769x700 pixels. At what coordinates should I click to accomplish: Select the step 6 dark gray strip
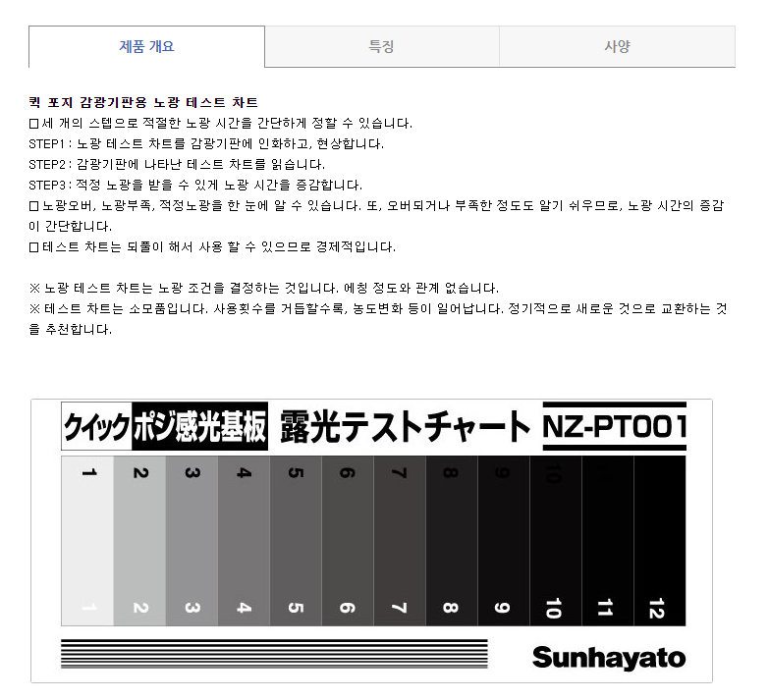348,540
